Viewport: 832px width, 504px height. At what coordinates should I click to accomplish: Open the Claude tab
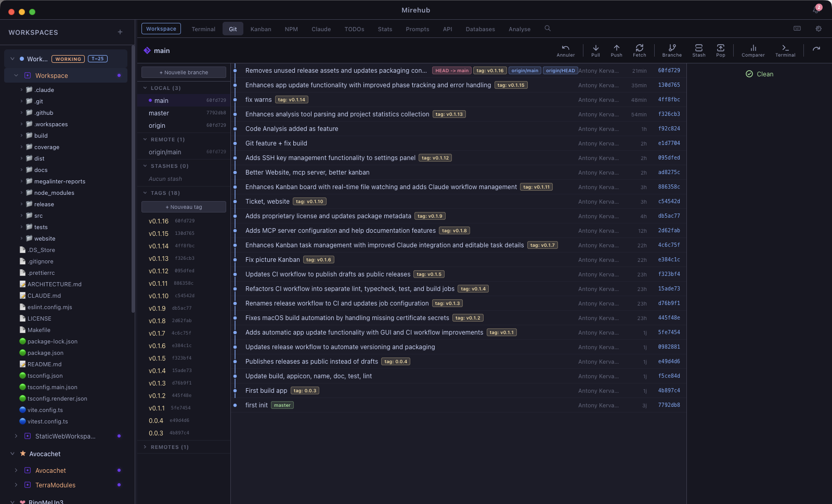[321, 29]
